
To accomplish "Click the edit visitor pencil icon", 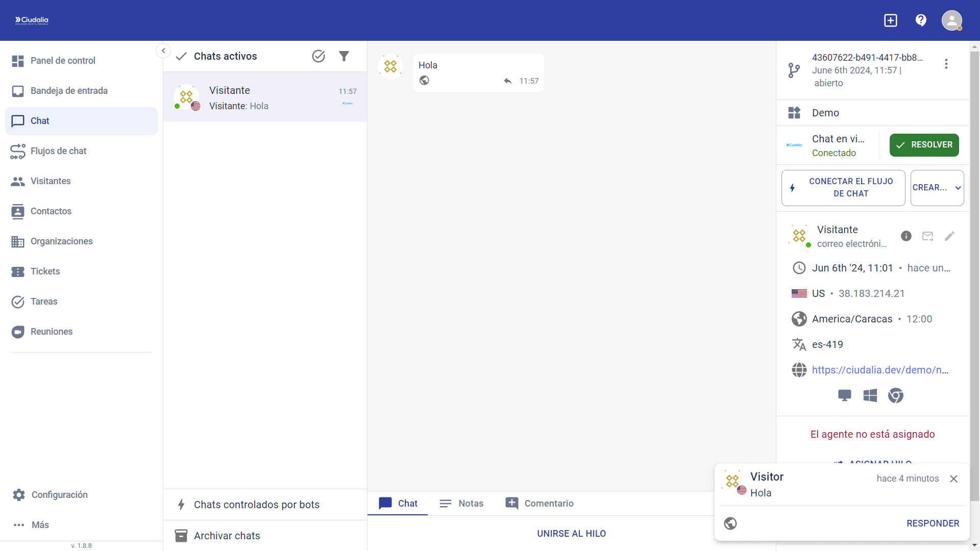I will [x=949, y=236].
